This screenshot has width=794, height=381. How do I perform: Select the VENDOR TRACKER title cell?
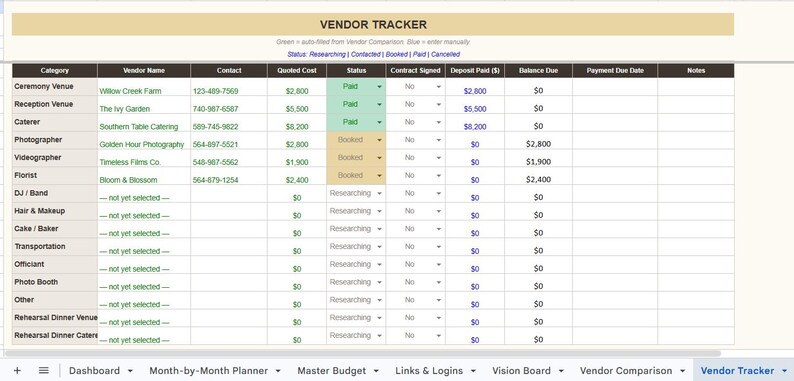tap(373, 24)
